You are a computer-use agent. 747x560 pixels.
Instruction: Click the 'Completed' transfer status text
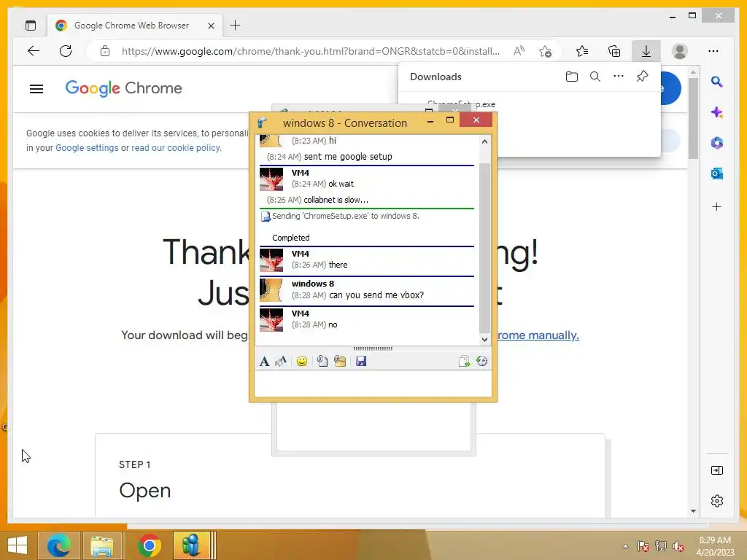[x=290, y=238]
